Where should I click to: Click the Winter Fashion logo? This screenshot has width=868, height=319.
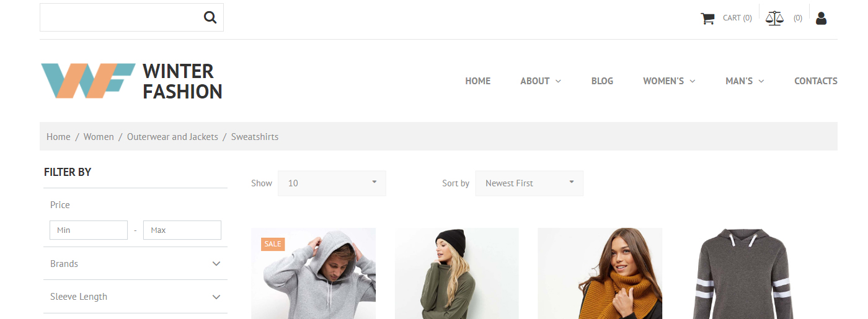pos(131,81)
